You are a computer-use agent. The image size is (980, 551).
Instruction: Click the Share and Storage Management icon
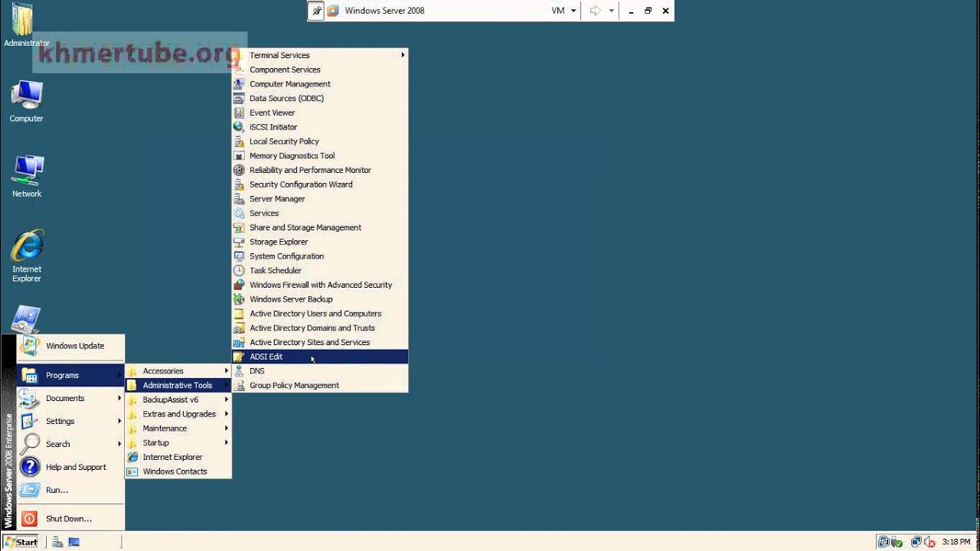pyautogui.click(x=239, y=227)
